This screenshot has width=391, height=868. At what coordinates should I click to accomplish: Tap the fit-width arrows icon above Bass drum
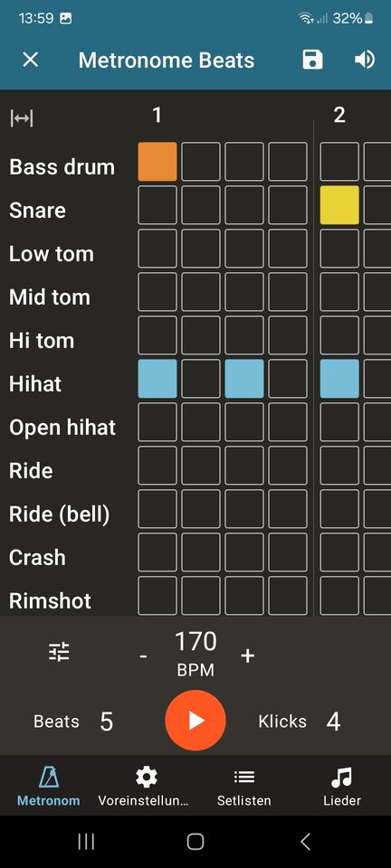(x=22, y=118)
